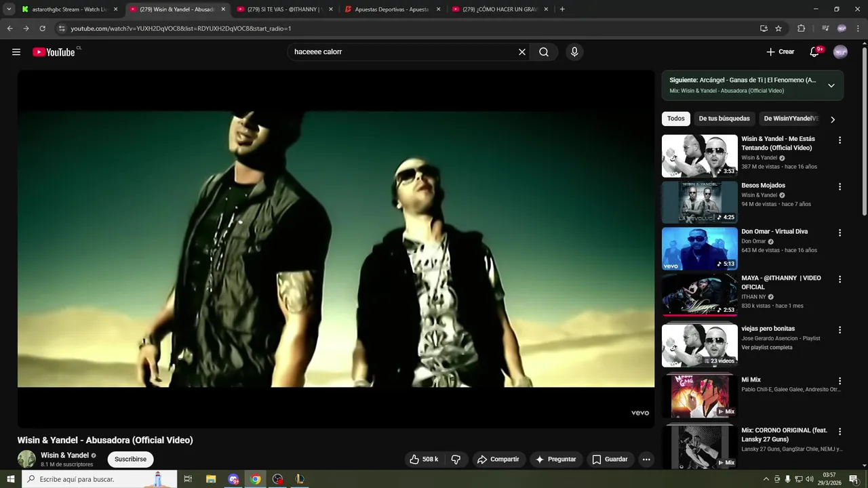The height and width of the screenshot is (488, 868).
Task: Select the De WisinYYandelVEVO chip
Action: click(791, 119)
